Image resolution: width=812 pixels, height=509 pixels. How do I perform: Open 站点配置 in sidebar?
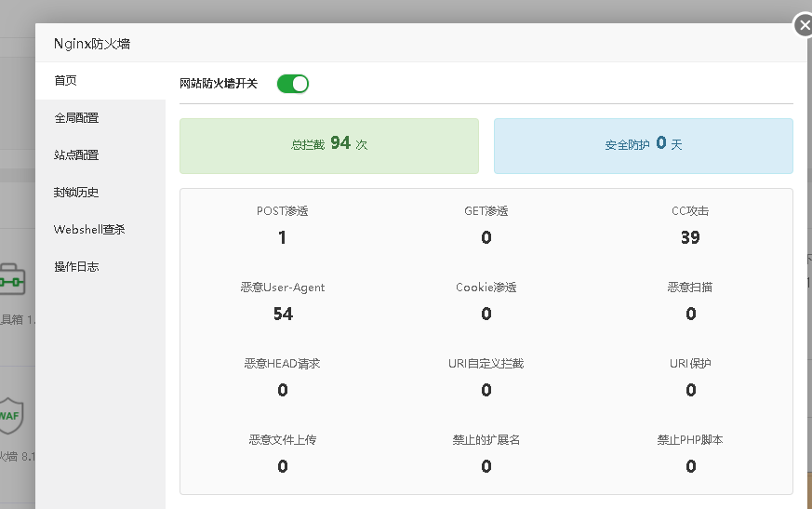pos(76,155)
